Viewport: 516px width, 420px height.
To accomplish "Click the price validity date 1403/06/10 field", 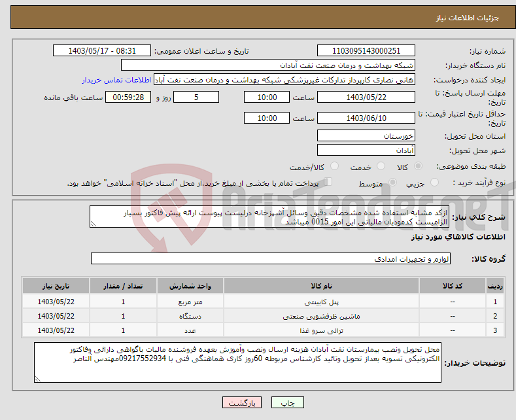I will (x=366, y=118).
